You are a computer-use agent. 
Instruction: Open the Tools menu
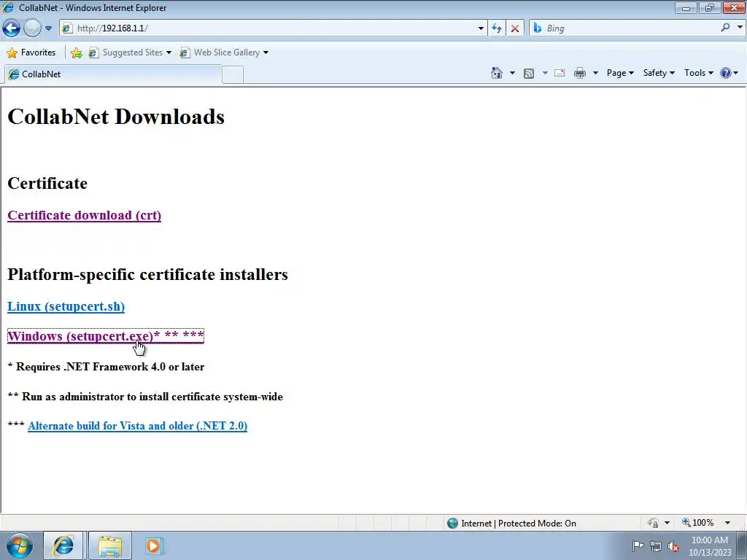point(698,73)
